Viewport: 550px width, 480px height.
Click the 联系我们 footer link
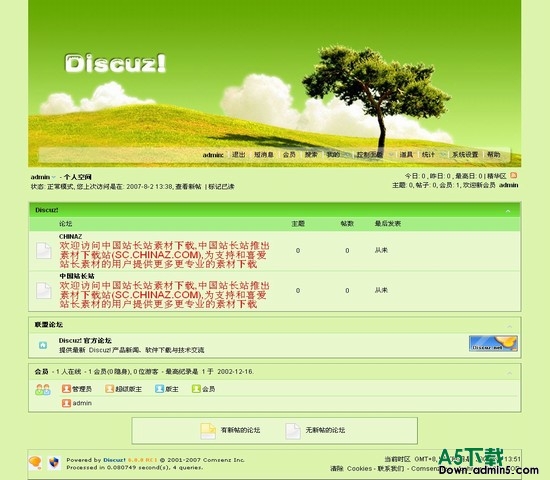tap(390, 468)
